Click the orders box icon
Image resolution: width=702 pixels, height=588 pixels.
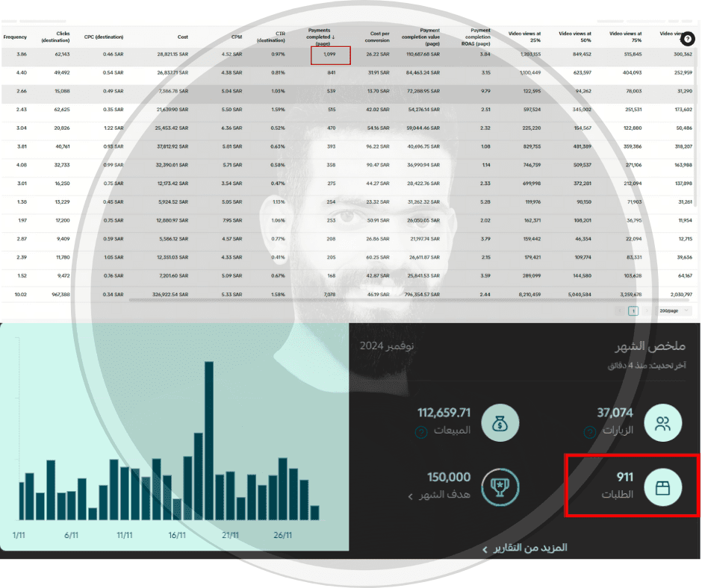click(662, 487)
